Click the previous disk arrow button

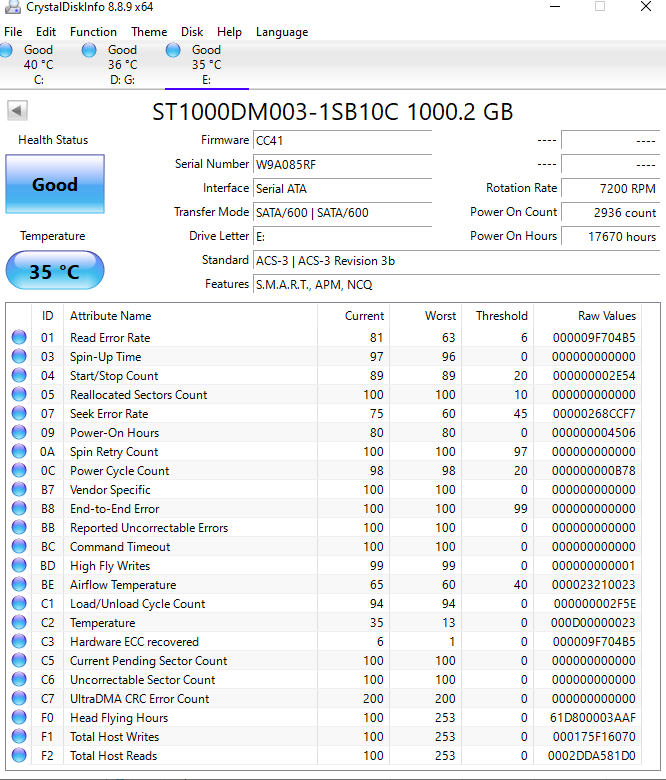pos(17,110)
